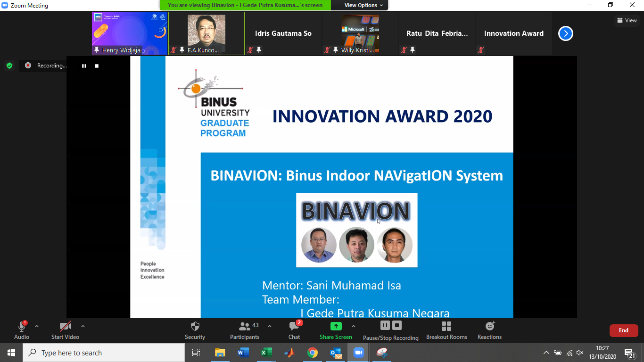Open File Explorer from taskbar

tap(220, 353)
